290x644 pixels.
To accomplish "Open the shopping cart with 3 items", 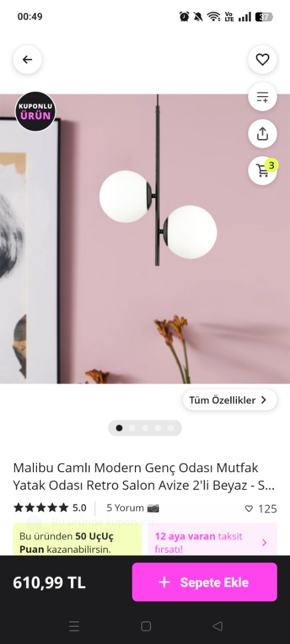I will pyautogui.click(x=263, y=171).
